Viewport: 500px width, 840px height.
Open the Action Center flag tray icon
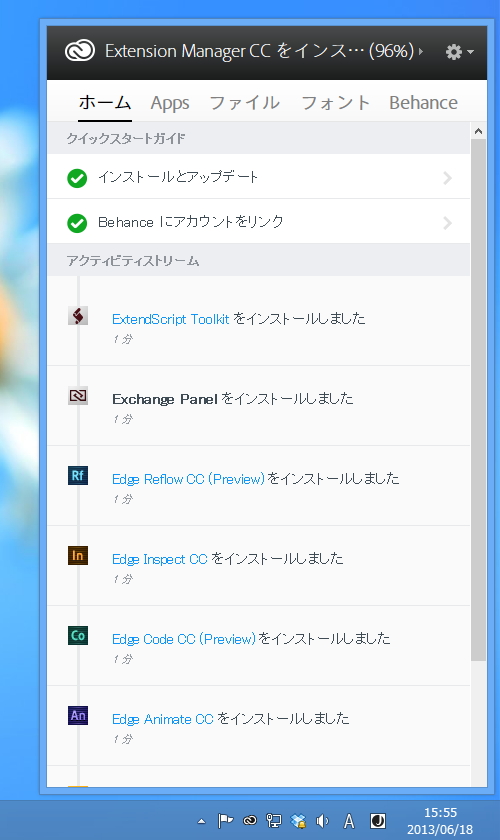tap(225, 821)
